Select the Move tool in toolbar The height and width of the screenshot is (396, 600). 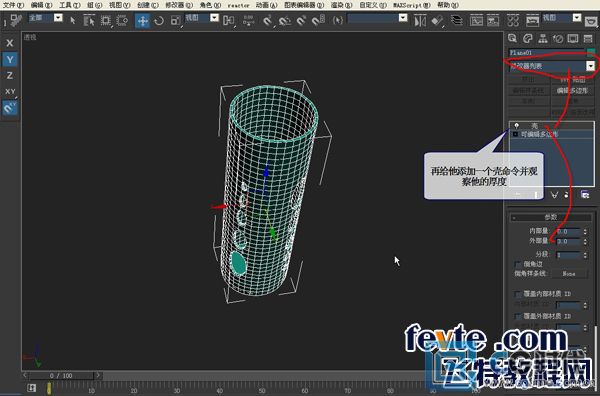click(x=143, y=20)
